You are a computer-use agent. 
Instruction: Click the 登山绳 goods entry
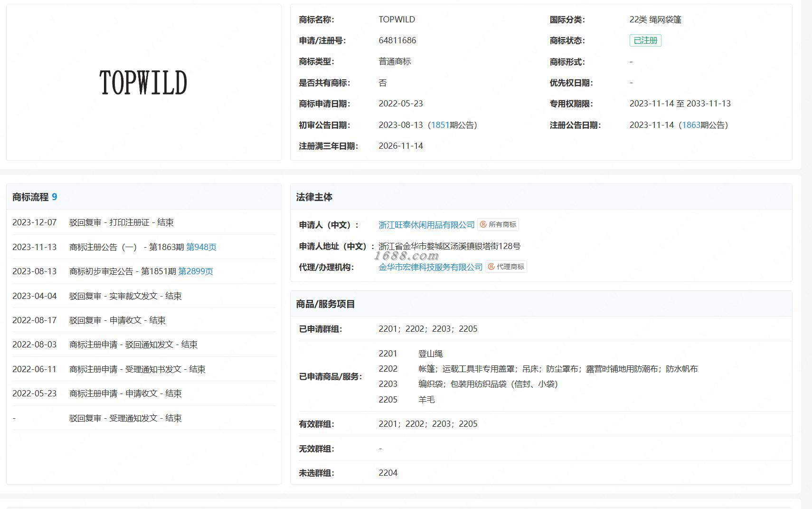(x=431, y=354)
